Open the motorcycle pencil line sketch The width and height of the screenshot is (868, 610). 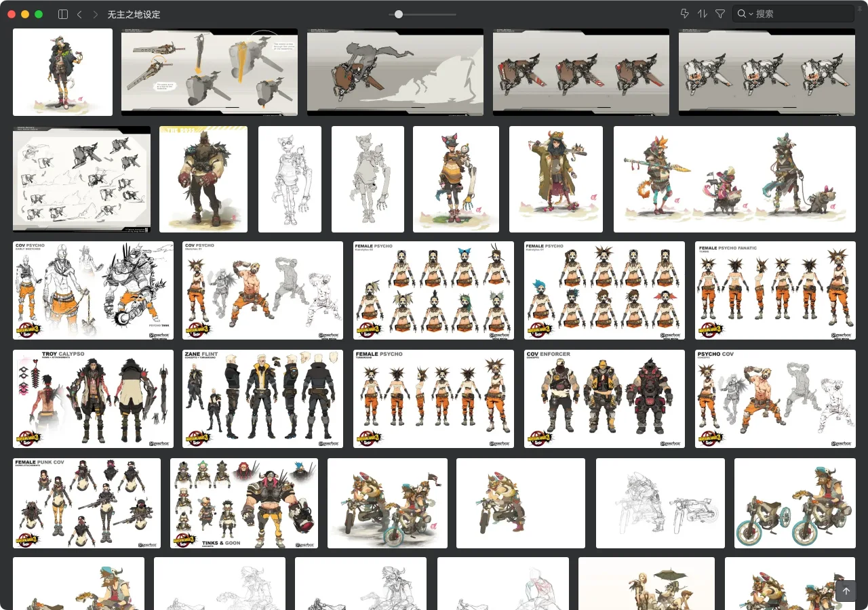[660, 503]
